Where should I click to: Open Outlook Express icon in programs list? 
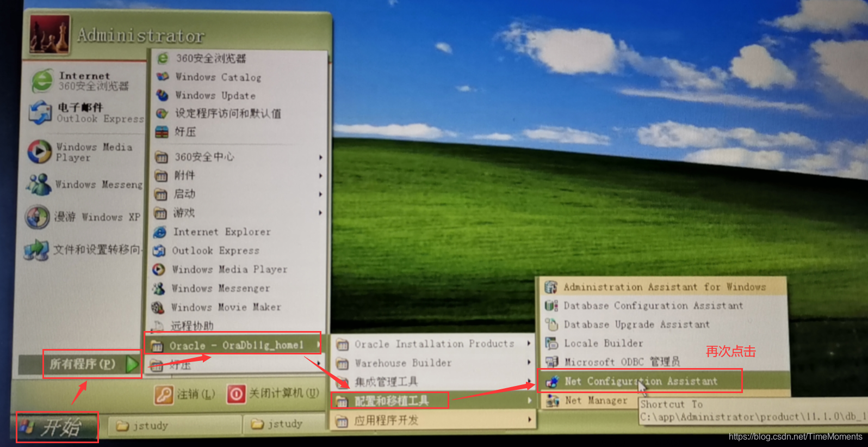[159, 250]
